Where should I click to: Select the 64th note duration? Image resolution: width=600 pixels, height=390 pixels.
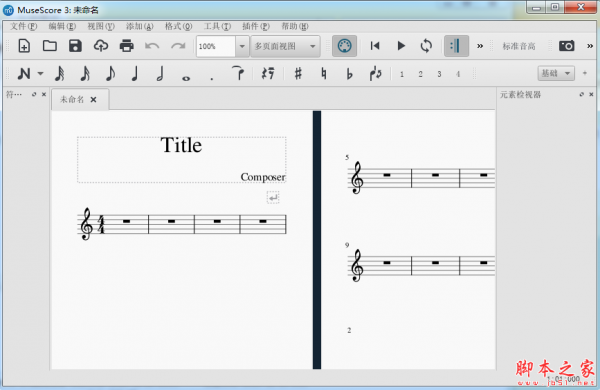tap(59, 73)
